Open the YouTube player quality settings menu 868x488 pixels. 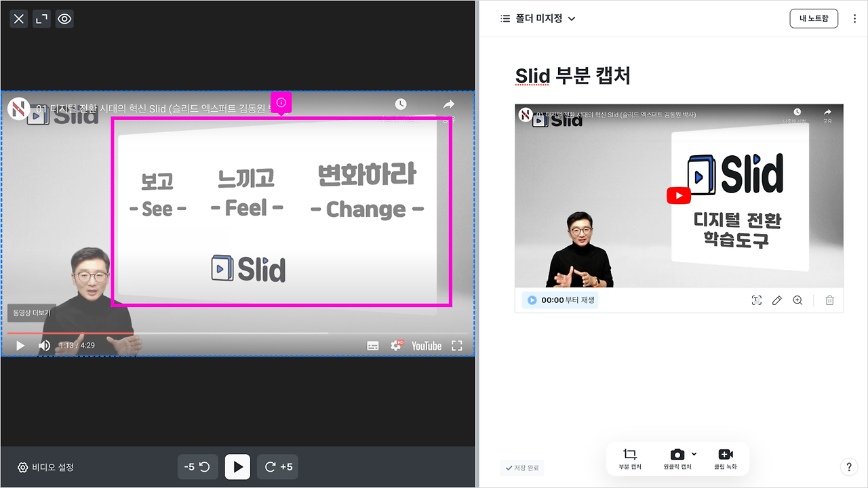point(397,345)
